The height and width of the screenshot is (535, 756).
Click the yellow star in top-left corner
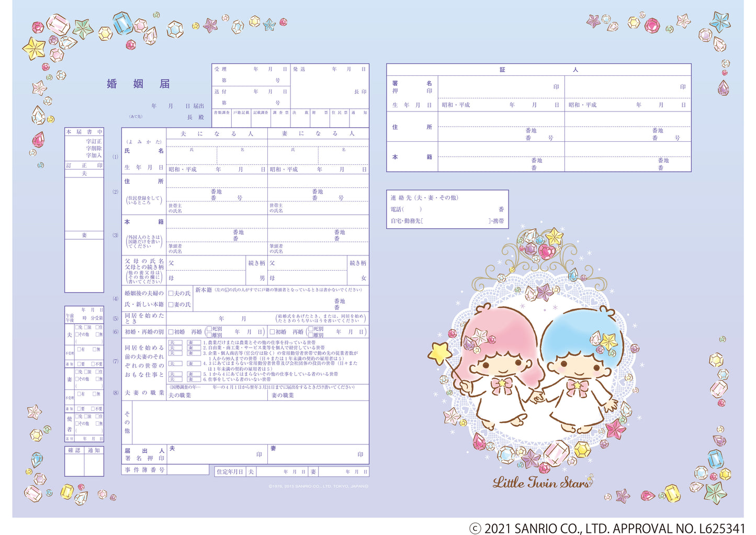[34, 48]
